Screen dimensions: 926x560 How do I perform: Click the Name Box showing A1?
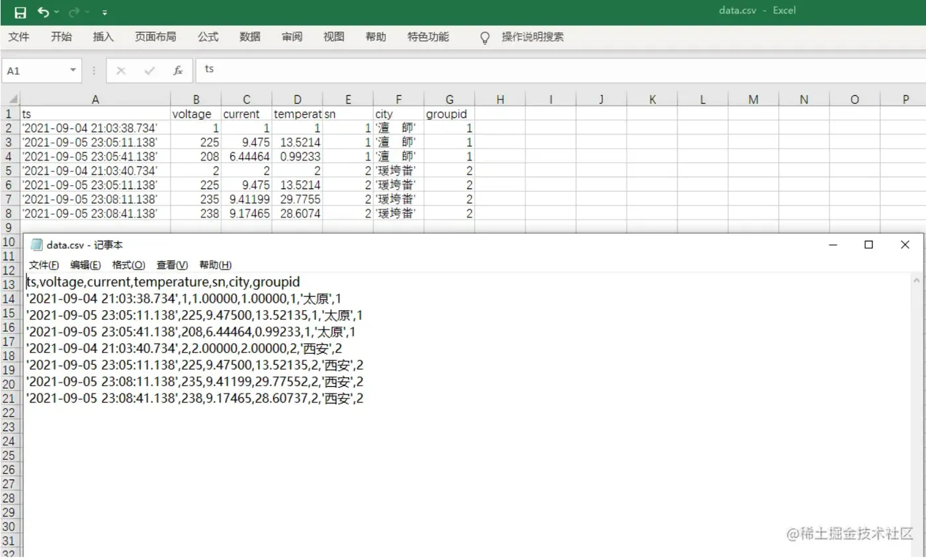coord(35,71)
